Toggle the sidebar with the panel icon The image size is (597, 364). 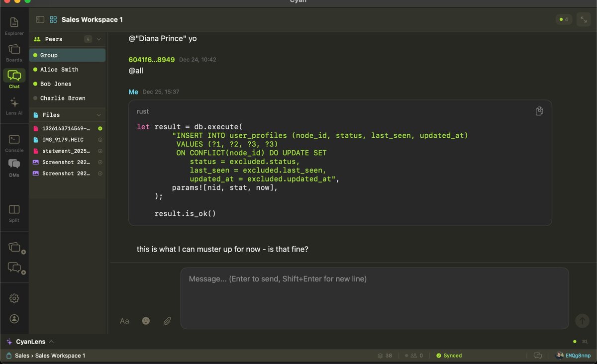(39, 19)
